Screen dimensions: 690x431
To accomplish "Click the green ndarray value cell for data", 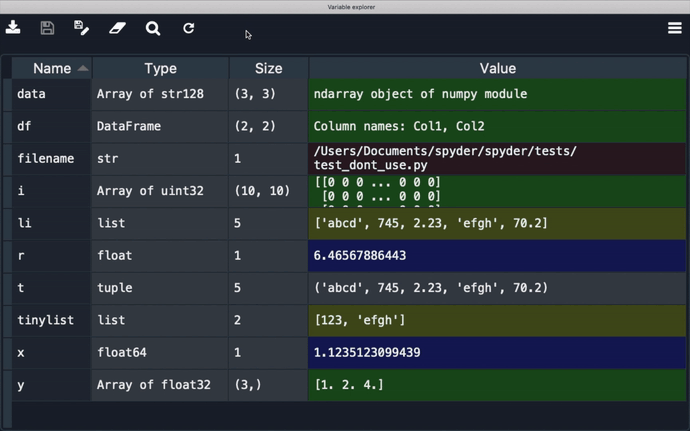I will click(x=497, y=94).
